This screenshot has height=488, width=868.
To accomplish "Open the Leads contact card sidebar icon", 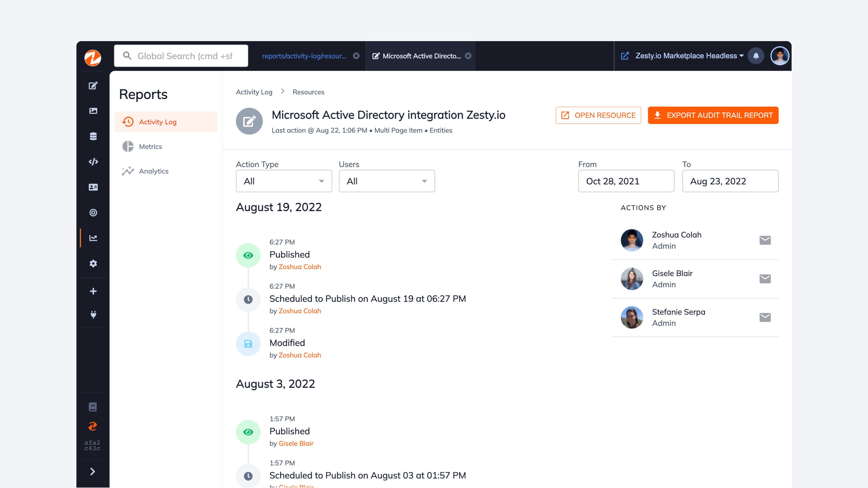I will 93,187.
